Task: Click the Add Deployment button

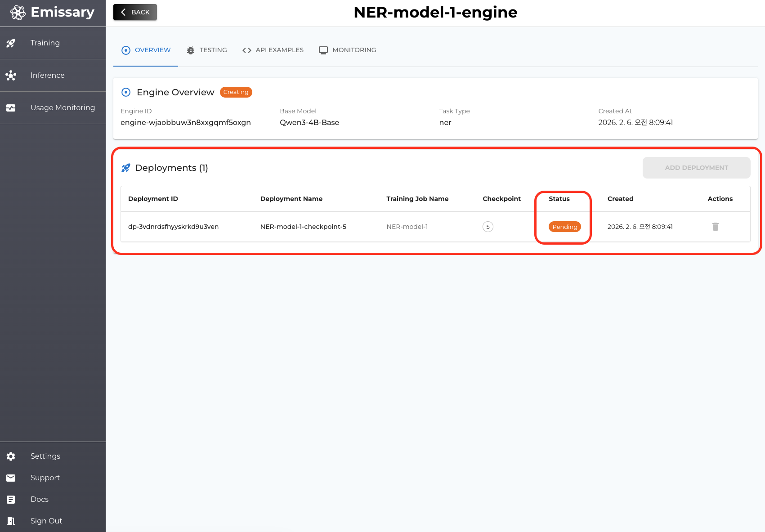Action: (696, 168)
